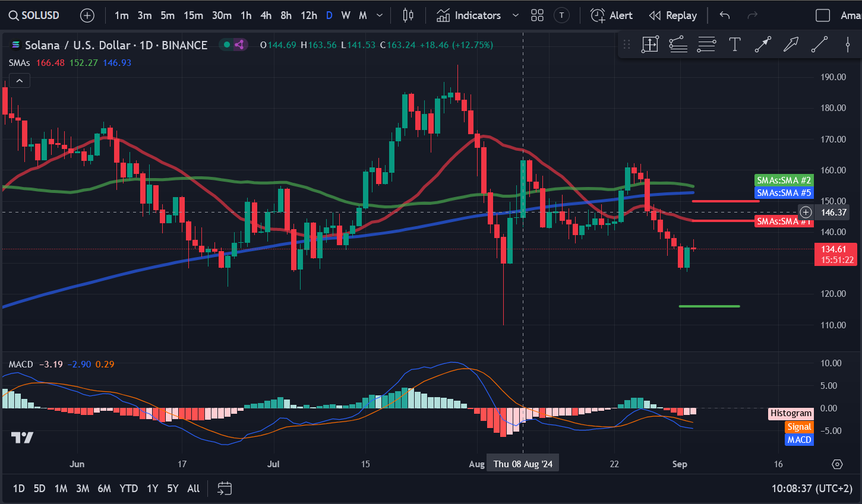Select the daily D interval
862x504 pixels.
pos(329,15)
